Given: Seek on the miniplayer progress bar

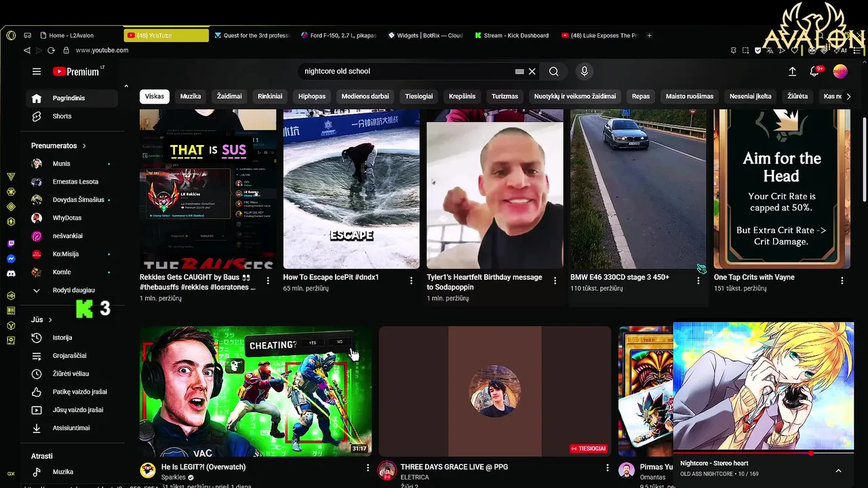Looking at the screenshot, I should coord(764,453).
